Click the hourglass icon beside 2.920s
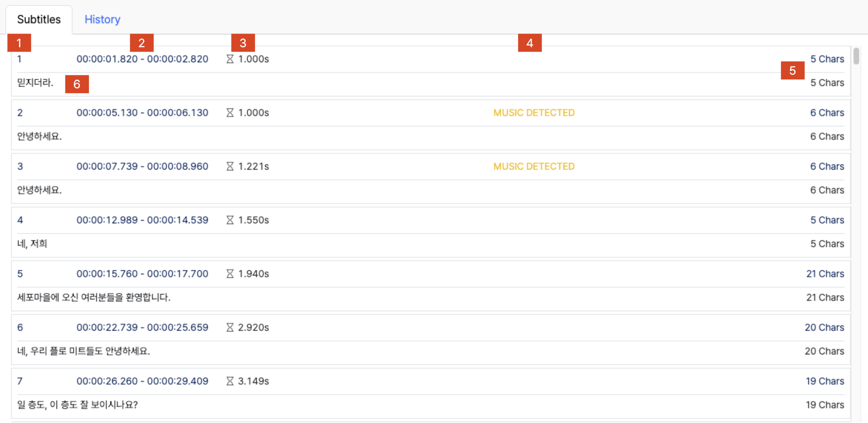868x423 pixels. pyautogui.click(x=230, y=328)
